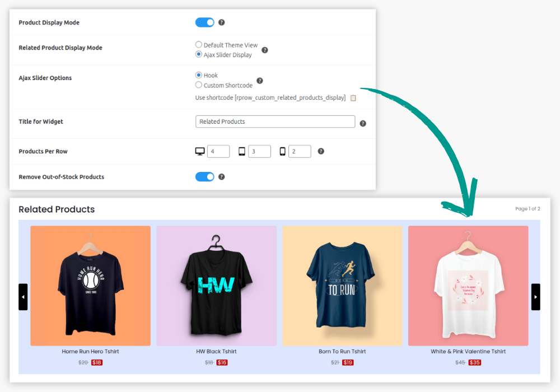
Task: Open the Home Run Hero Tshirt link
Action: (x=90, y=352)
